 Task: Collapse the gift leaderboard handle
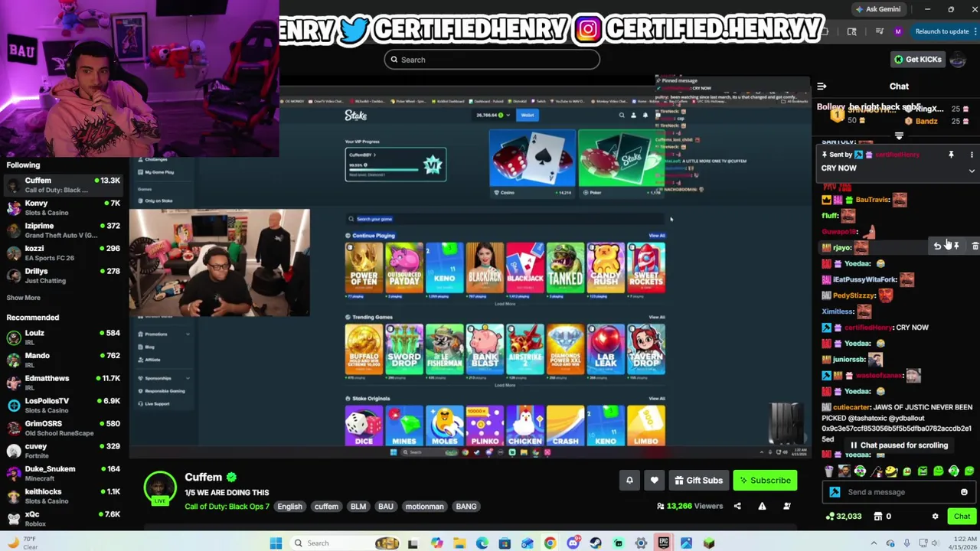(899, 135)
